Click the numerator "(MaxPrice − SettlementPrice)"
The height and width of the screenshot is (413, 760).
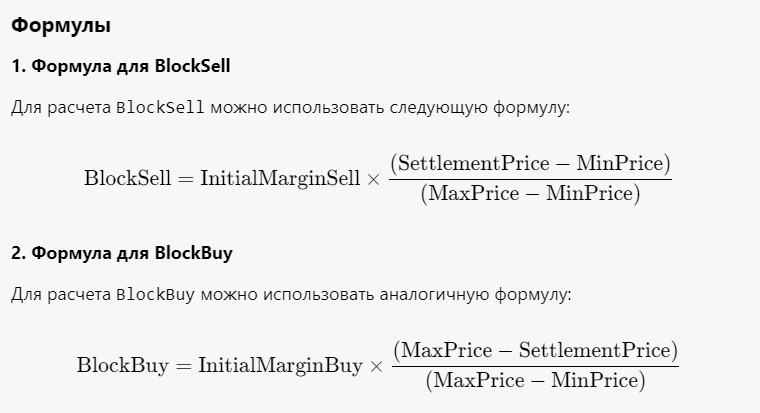point(535,350)
